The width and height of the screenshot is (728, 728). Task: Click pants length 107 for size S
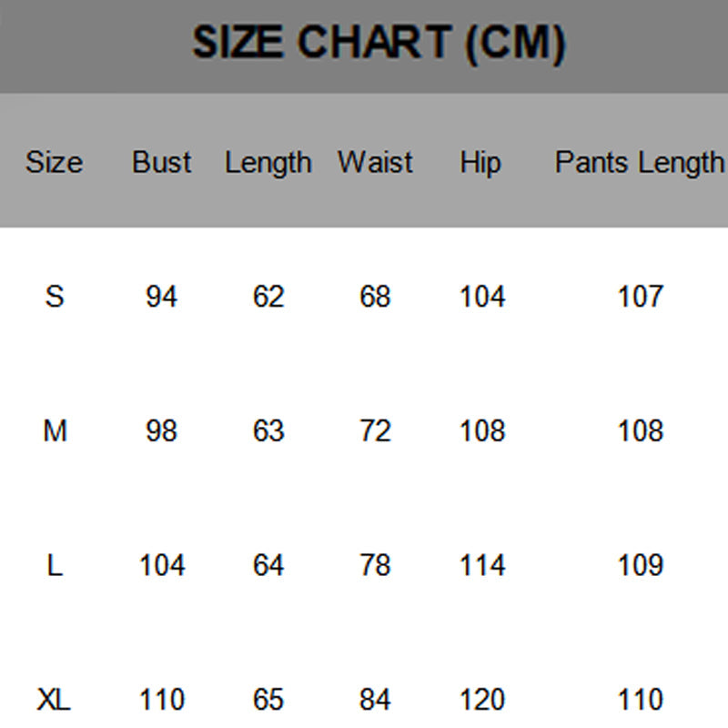[x=640, y=297]
